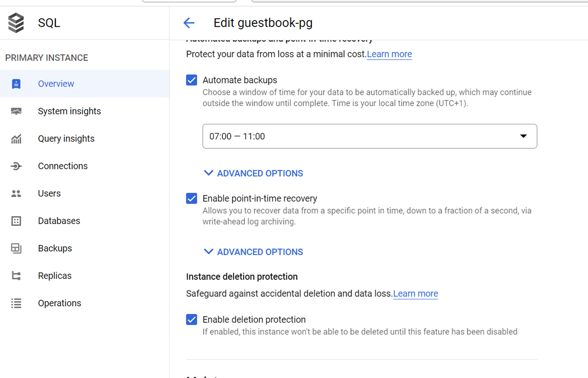The height and width of the screenshot is (378, 588).
Task: Open Backups in the sidebar menu
Action: coord(55,248)
